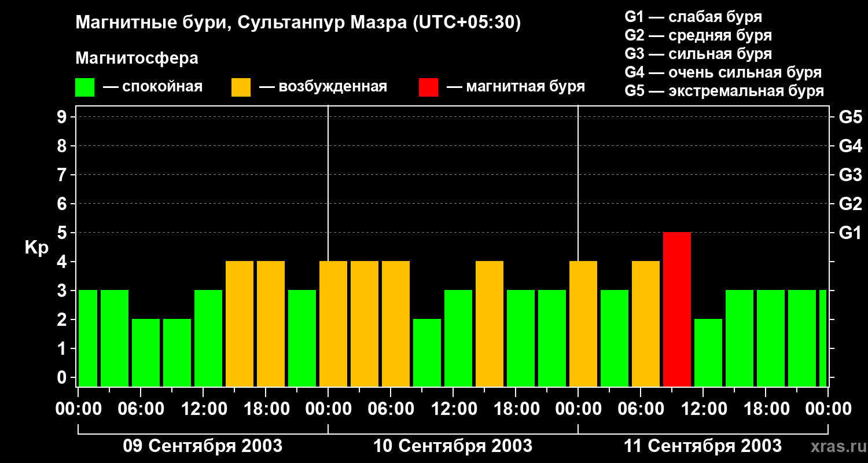The height and width of the screenshot is (463, 868).
Task: Click the '— возбужденная' legend label
Action: pos(323,87)
